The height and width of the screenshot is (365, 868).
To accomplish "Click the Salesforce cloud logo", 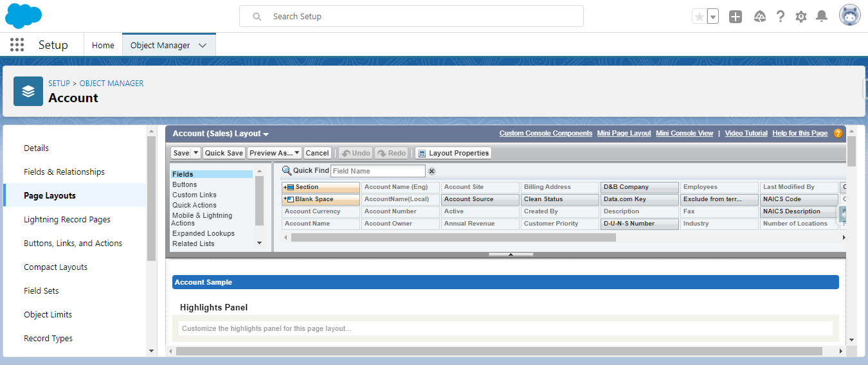I will coord(23,16).
